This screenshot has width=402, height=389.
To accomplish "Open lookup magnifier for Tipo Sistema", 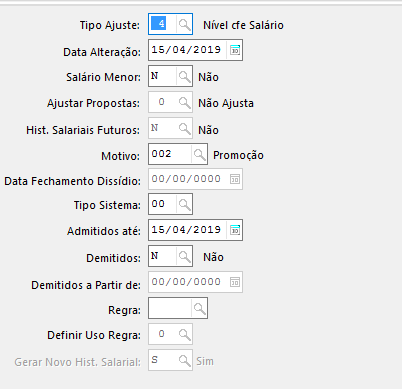I will pyautogui.click(x=184, y=204).
